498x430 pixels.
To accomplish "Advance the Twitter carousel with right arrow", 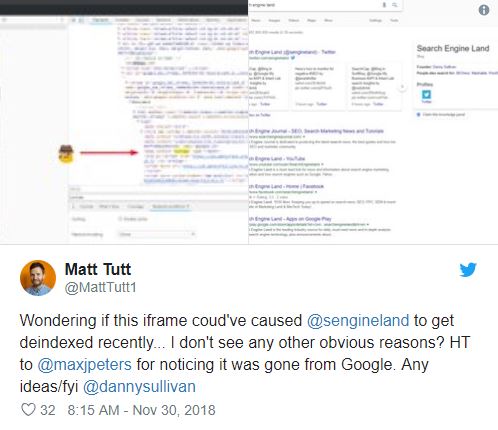I will point(402,87).
